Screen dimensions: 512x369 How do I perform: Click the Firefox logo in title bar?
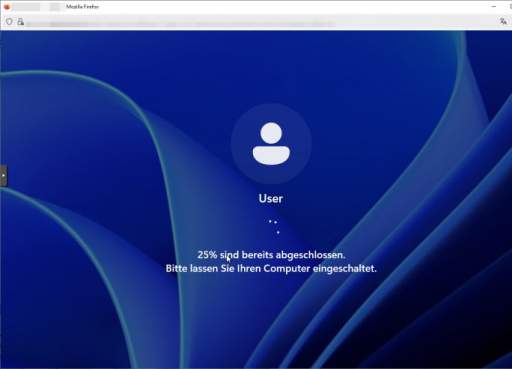click(x=7, y=6)
